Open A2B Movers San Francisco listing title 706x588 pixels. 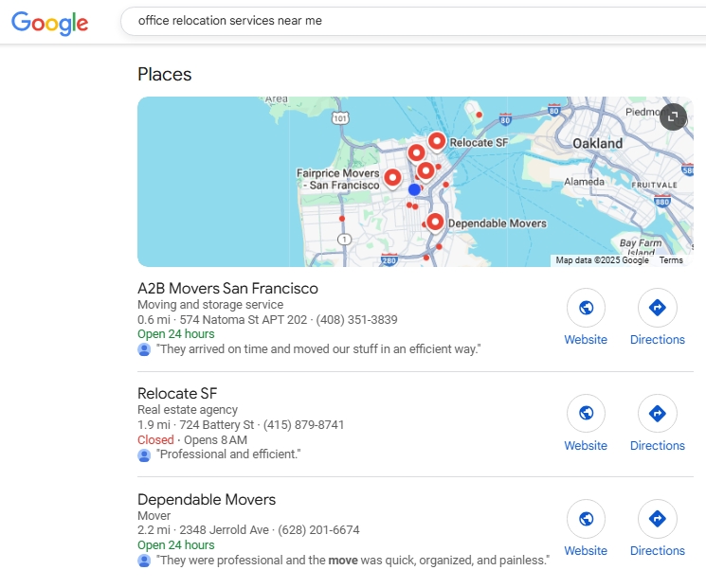coord(227,288)
